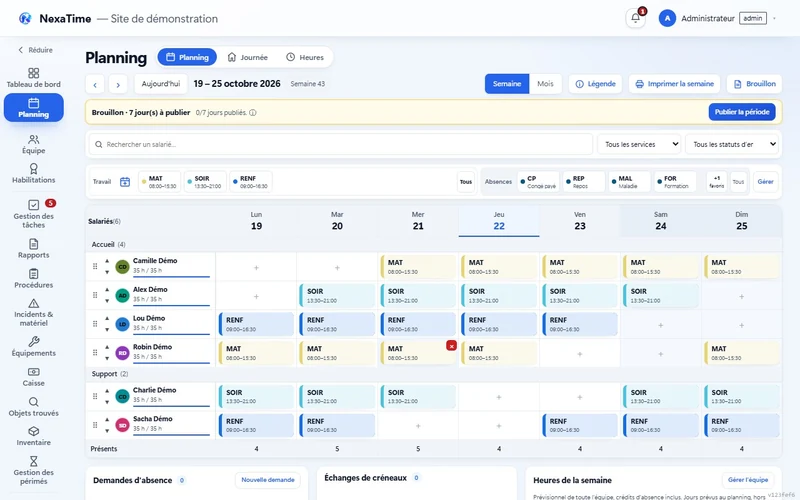Image resolution: width=800 pixels, height=500 pixels.
Task: Click Nouvelle demande
Action: click(x=268, y=480)
